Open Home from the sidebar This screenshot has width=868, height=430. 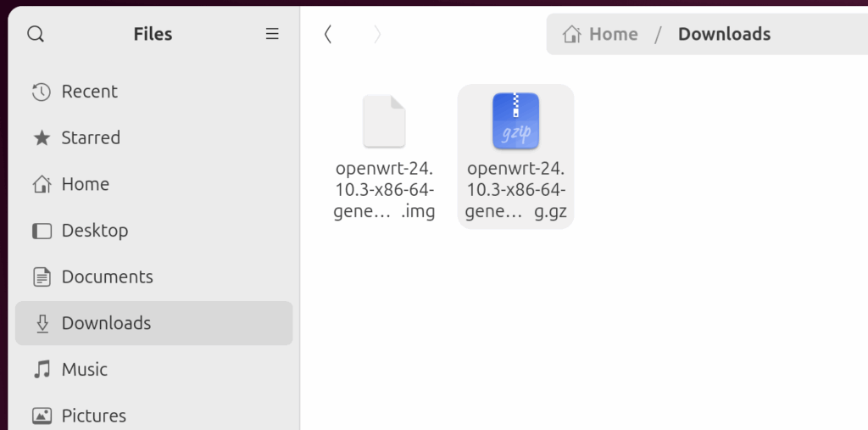[85, 184]
